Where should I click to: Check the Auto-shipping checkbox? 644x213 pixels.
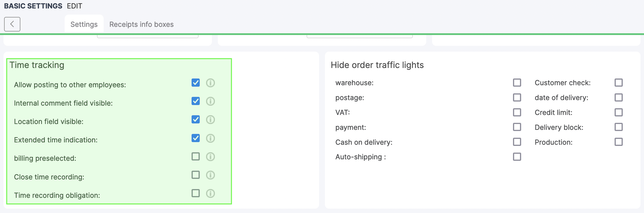coord(517,157)
